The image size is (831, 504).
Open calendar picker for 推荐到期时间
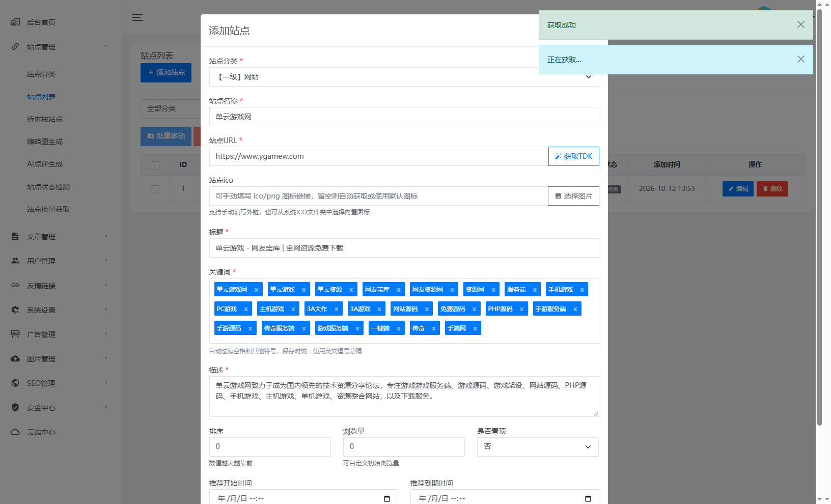[x=588, y=498]
